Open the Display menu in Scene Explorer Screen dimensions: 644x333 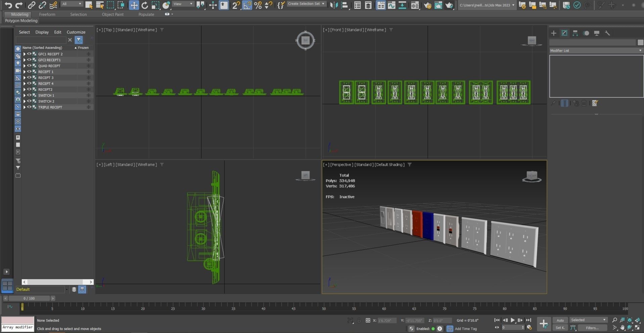click(42, 32)
